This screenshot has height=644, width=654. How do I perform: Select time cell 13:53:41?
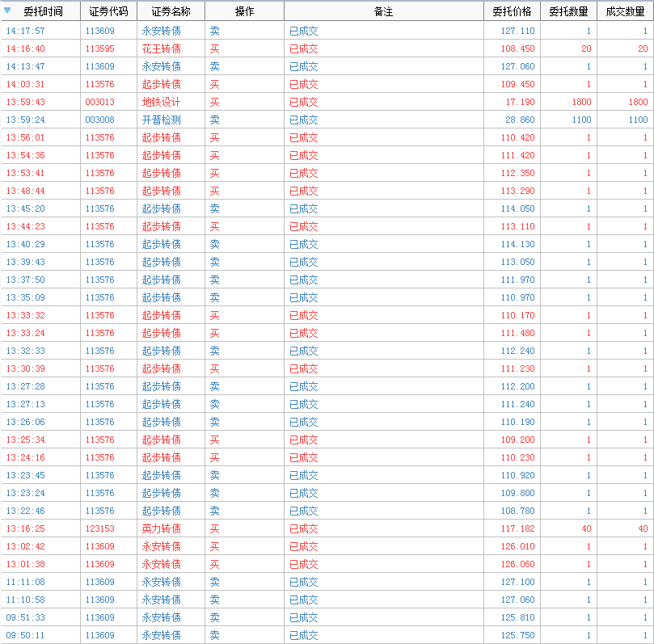coord(25,173)
